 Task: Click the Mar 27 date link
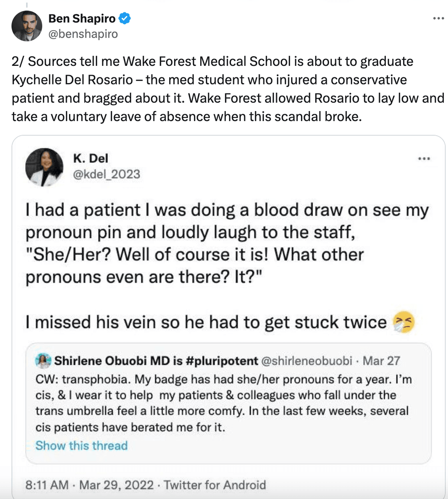coord(380,361)
